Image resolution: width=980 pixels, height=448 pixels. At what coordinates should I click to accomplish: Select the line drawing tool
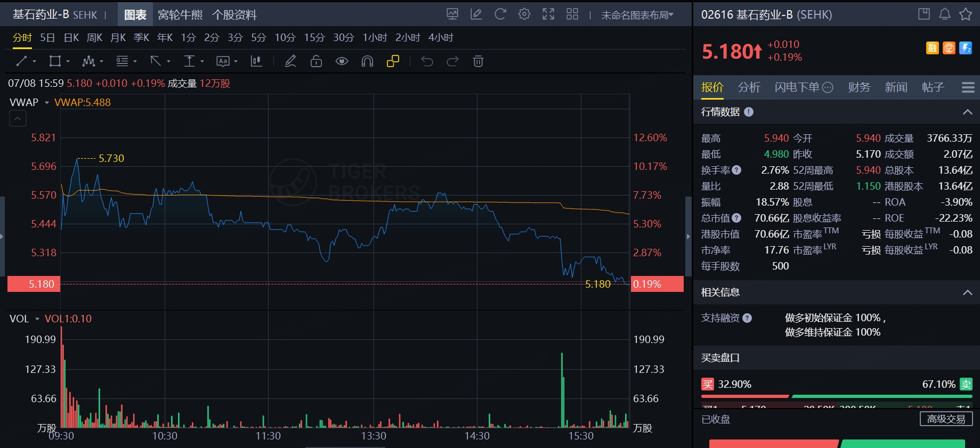pyautogui.click(x=21, y=61)
